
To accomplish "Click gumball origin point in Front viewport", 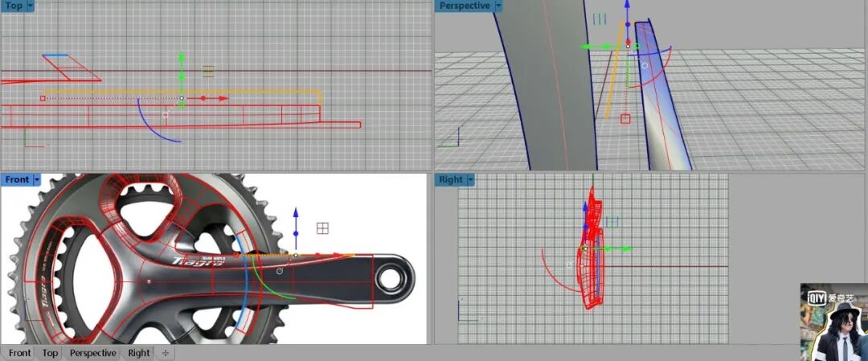I will (x=296, y=255).
